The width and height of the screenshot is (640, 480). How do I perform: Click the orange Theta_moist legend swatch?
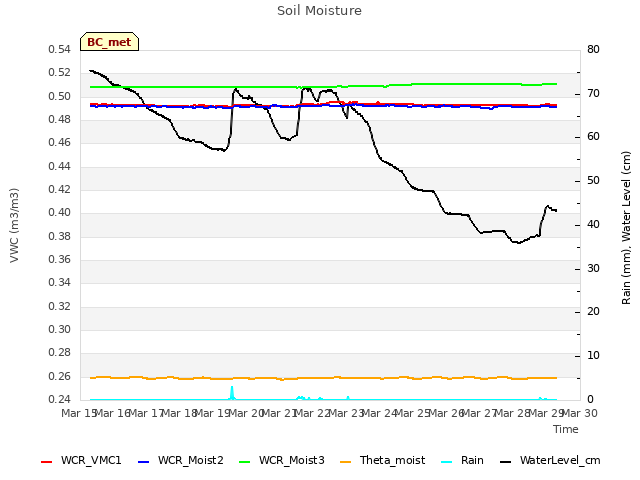point(346,462)
